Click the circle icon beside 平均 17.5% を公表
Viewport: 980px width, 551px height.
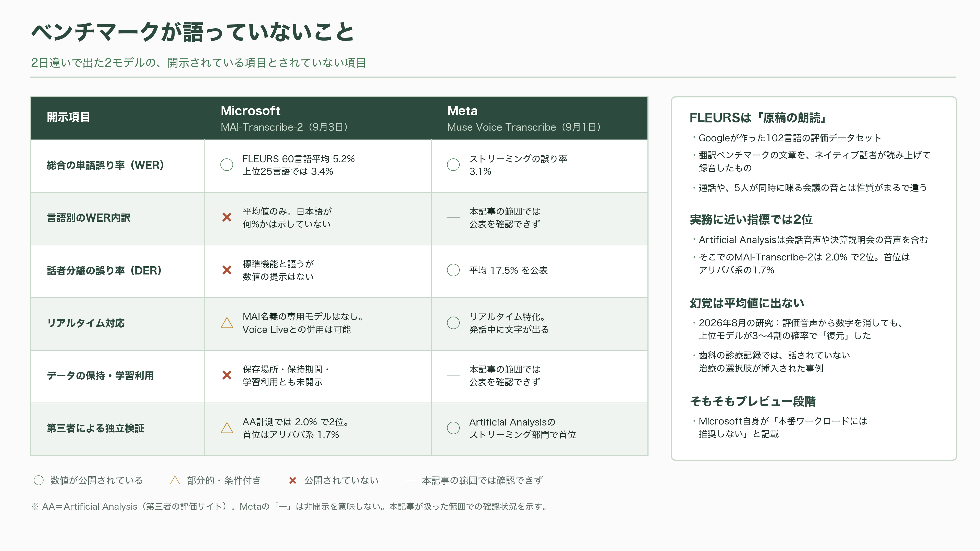[453, 270]
